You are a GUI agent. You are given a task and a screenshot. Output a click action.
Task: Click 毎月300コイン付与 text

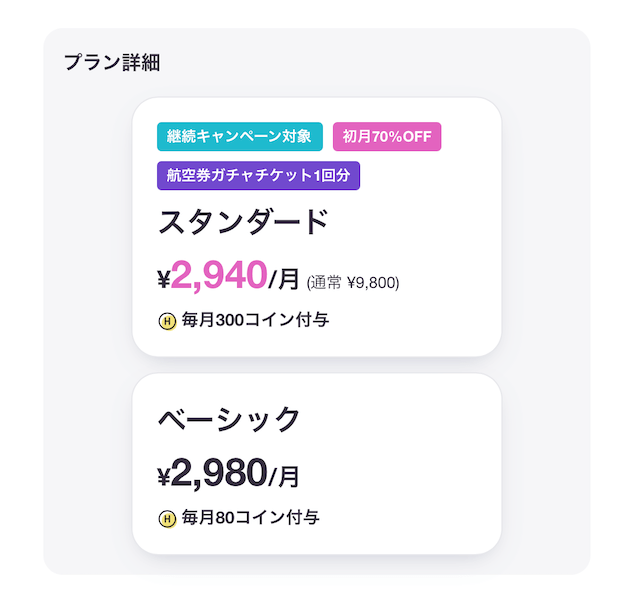tap(255, 320)
